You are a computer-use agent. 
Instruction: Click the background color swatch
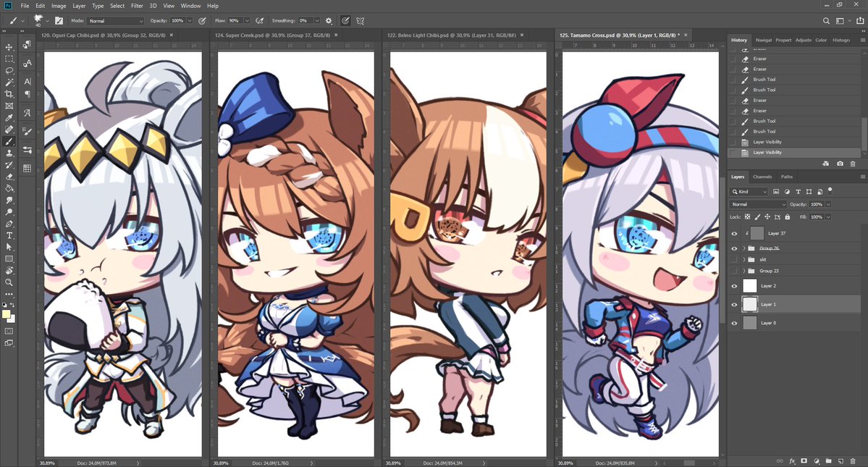[x=12, y=319]
